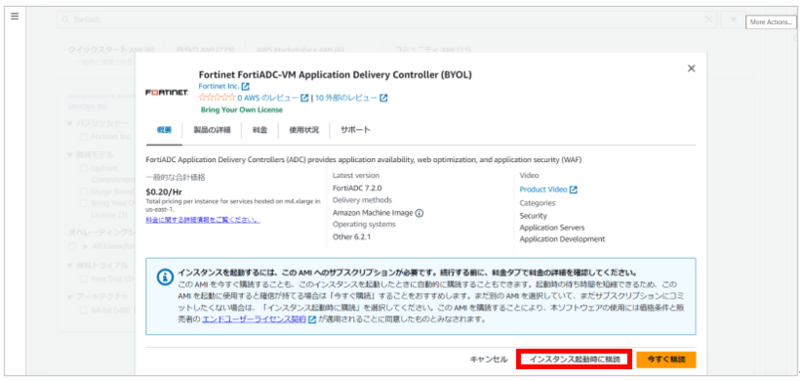This screenshot has height=380, width=800.
Task: Close the FortiADC product dialog with X
Action: tap(691, 68)
